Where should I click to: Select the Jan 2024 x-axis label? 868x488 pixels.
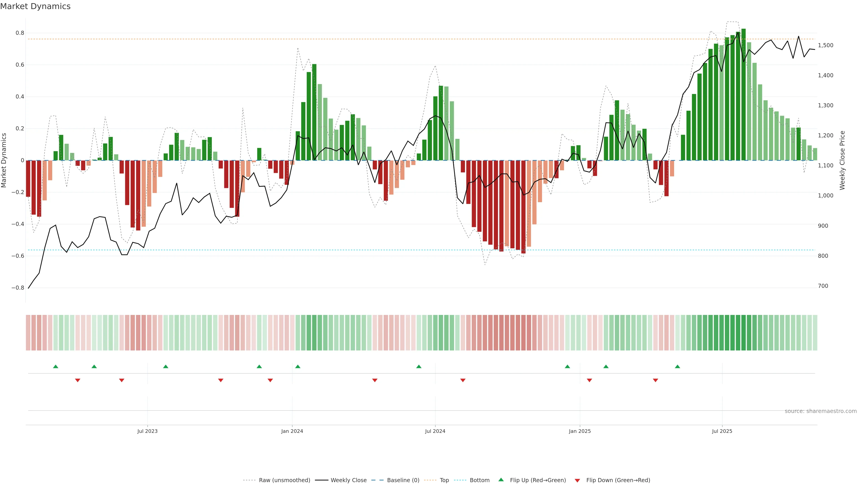pyautogui.click(x=292, y=431)
